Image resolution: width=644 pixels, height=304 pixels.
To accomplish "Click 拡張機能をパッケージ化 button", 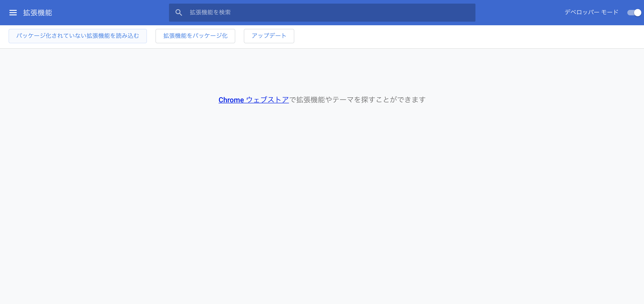I will tap(195, 36).
